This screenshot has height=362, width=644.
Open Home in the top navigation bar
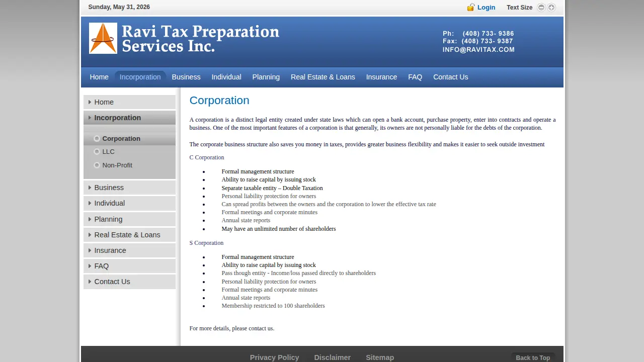[99, 77]
